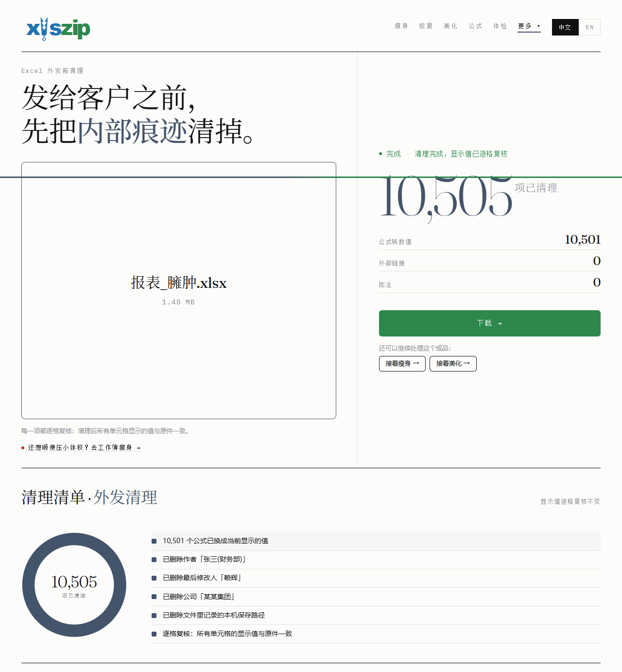
Task: Open the 瘦身 menu item
Action: [x=401, y=26]
